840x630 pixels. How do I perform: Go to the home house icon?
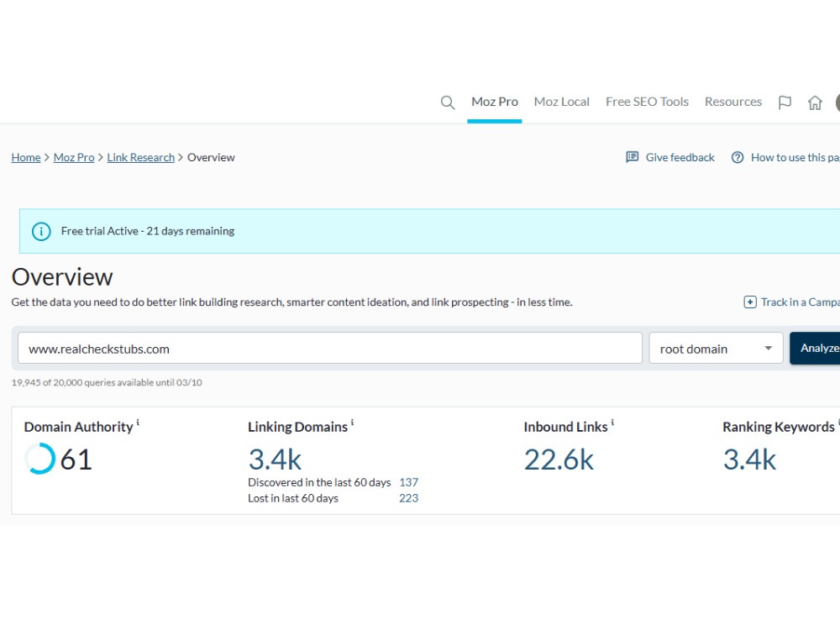[x=815, y=102]
